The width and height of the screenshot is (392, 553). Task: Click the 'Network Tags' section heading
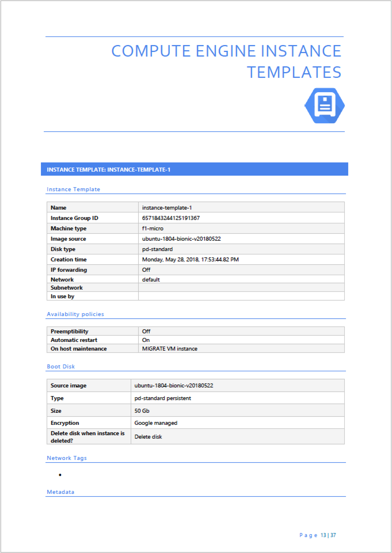(x=67, y=458)
